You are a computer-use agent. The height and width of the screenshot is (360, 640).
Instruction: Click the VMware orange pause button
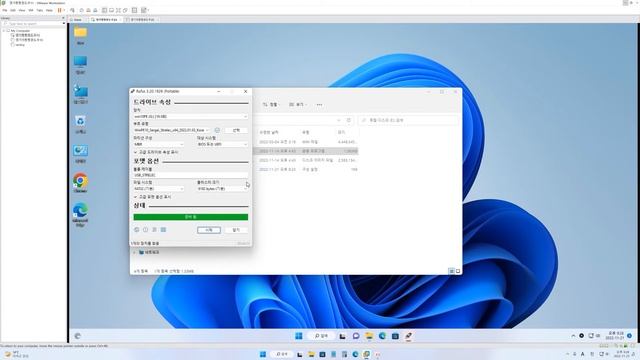click(x=60, y=10)
